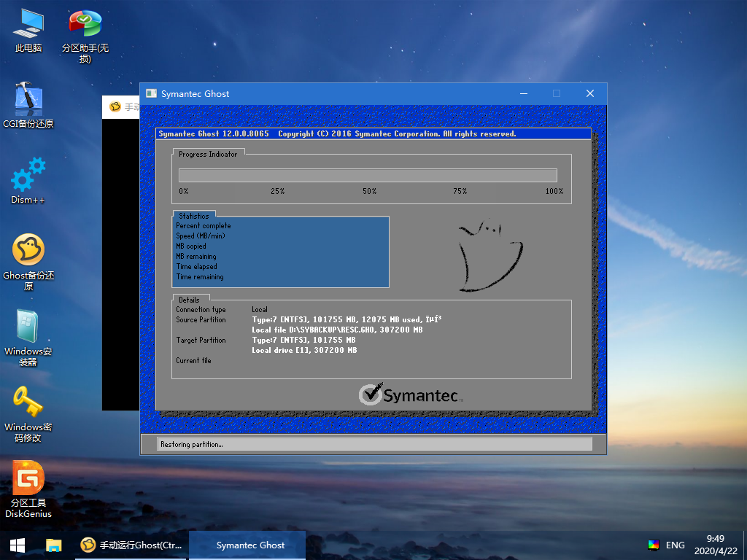Launch 分区工具 DiskGenius desktop icon

(28, 489)
